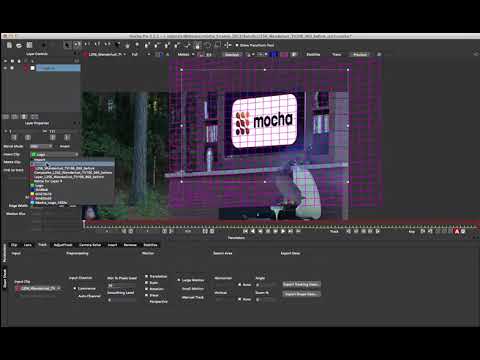Toggle Shear motion checkbox

pyautogui.click(x=146, y=295)
